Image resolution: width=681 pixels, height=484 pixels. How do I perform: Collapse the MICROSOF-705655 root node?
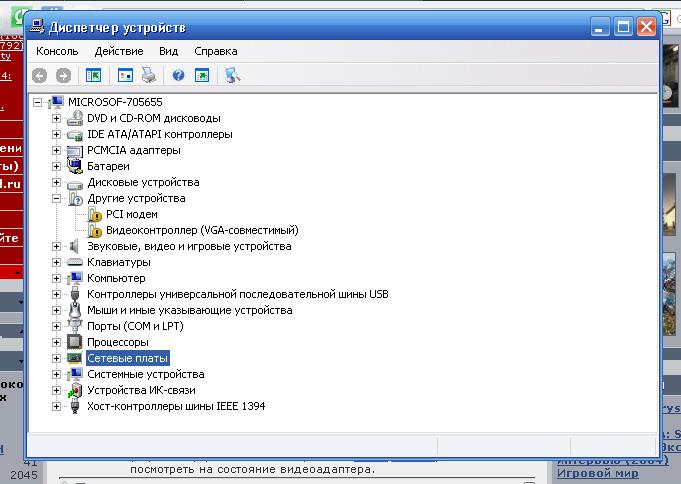(x=38, y=103)
